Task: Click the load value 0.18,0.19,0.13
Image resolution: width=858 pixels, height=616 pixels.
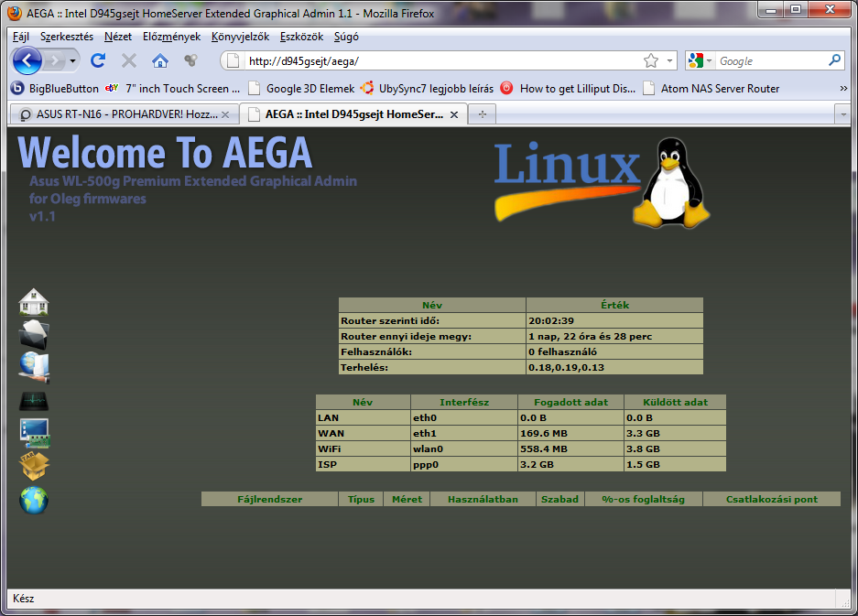Action: pos(566,367)
